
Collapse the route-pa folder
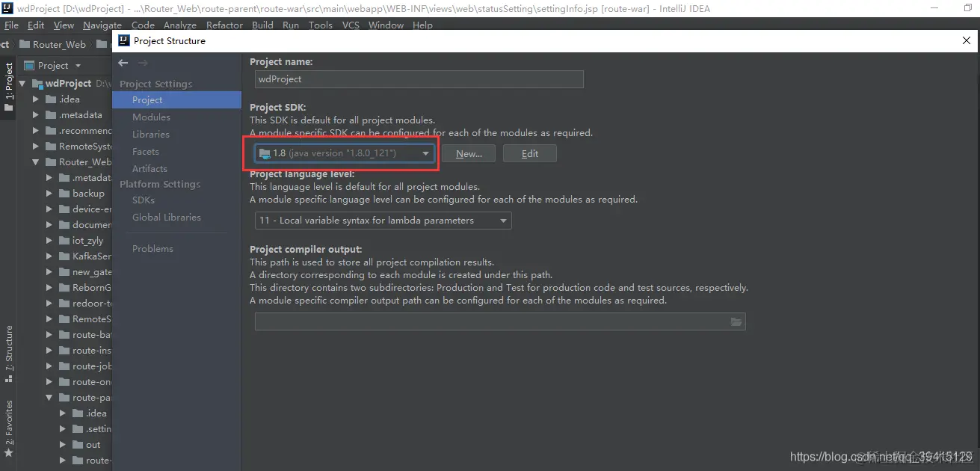click(49, 398)
